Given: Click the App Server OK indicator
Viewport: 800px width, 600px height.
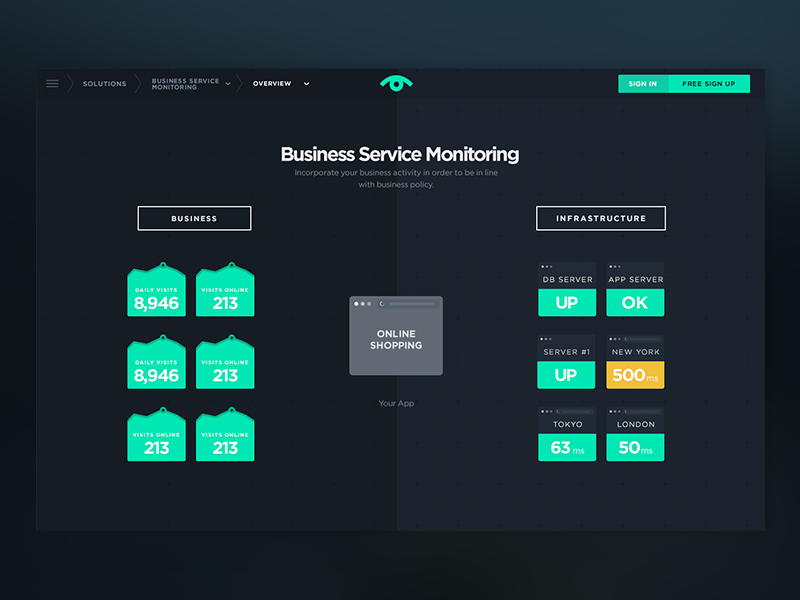Looking at the screenshot, I should 635,301.
